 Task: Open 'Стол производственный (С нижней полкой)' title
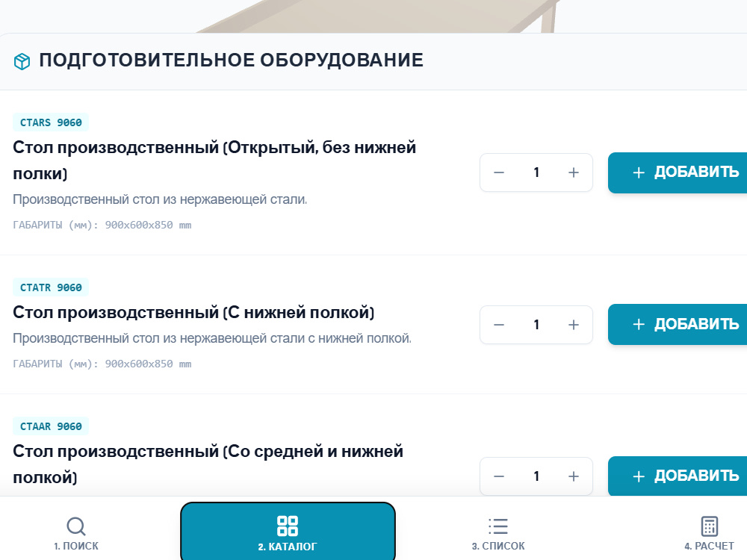193,312
